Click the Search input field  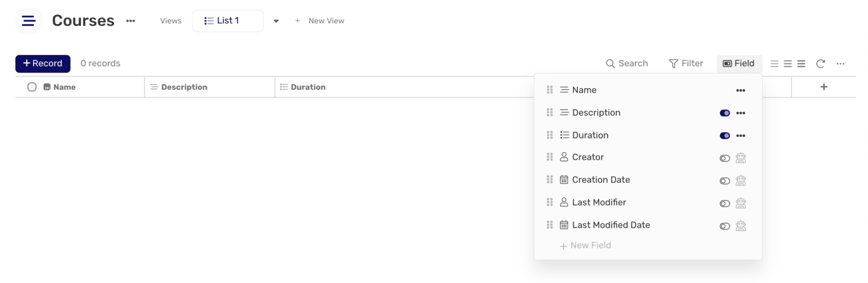click(627, 63)
